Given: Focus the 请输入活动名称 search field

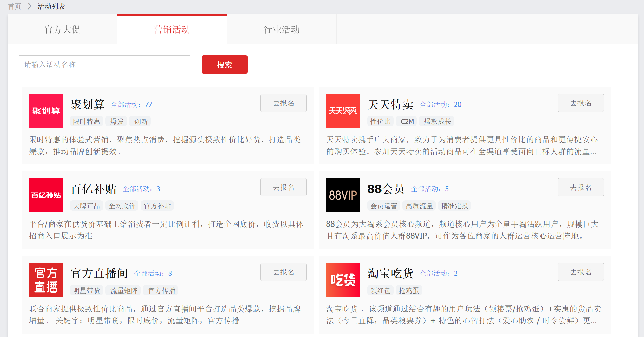Looking at the screenshot, I should (105, 64).
